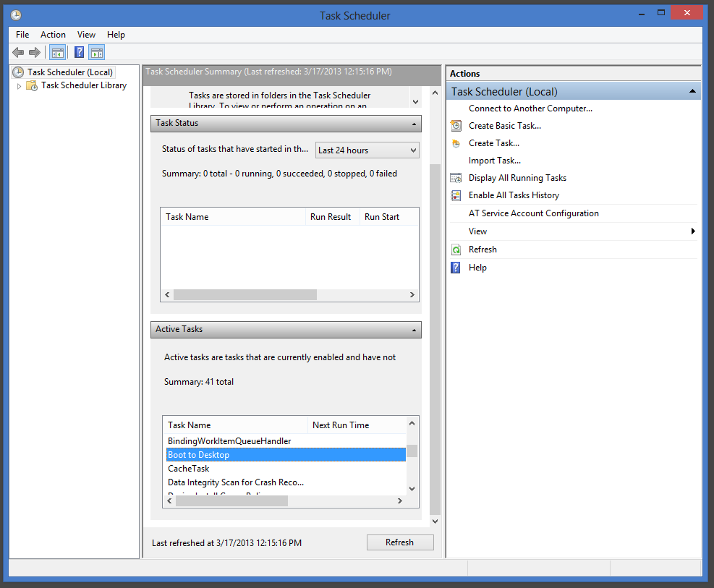Open the Action menu
This screenshot has width=714, height=588.
(53, 35)
